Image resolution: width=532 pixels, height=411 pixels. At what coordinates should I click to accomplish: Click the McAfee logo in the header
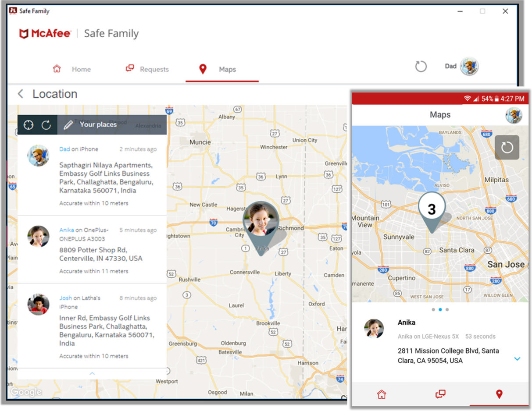click(x=45, y=33)
